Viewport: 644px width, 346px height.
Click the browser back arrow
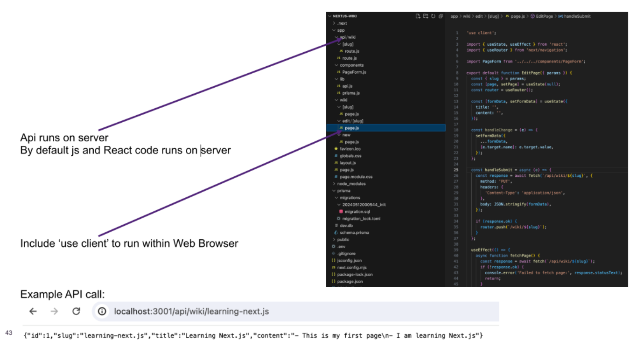point(33,311)
